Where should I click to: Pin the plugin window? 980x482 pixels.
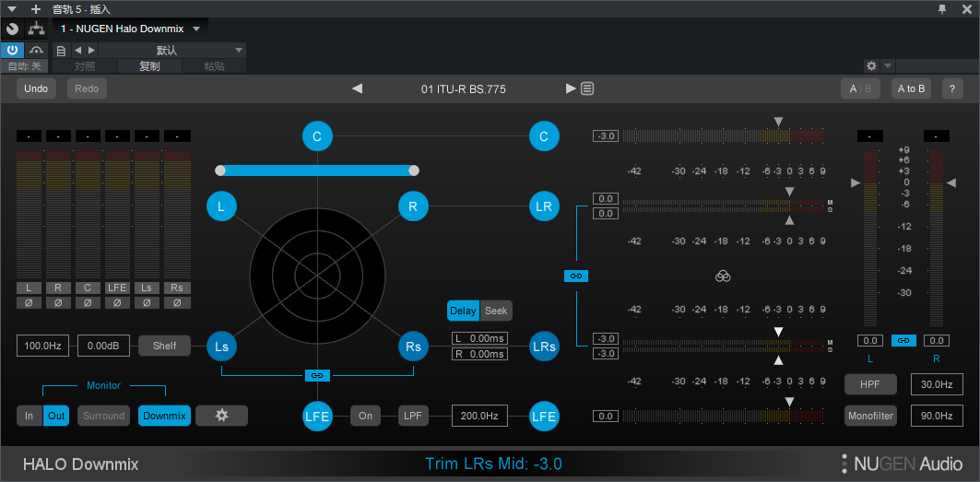click(x=942, y=8)
